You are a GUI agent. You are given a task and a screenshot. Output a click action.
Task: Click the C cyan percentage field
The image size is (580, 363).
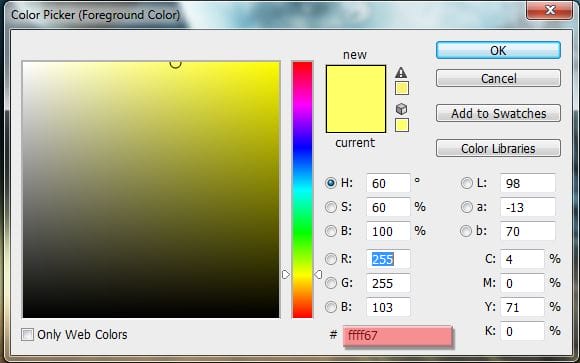point(522,259)
